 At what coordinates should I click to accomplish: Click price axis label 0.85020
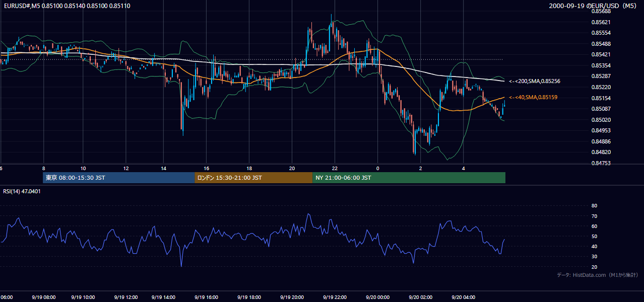coord(601,120)
